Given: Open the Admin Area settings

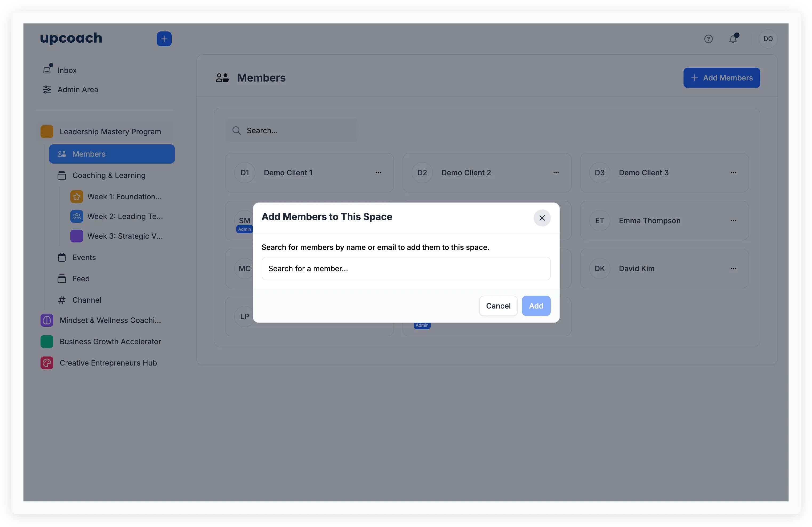Looking at the screenshot, I should pyautogui.click(x=78, y=90).
